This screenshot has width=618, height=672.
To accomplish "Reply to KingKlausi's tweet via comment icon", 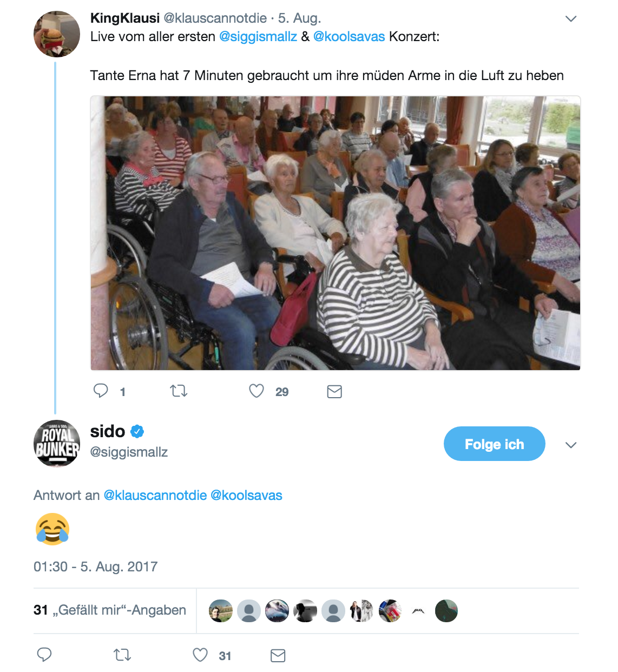I will 101,391.
